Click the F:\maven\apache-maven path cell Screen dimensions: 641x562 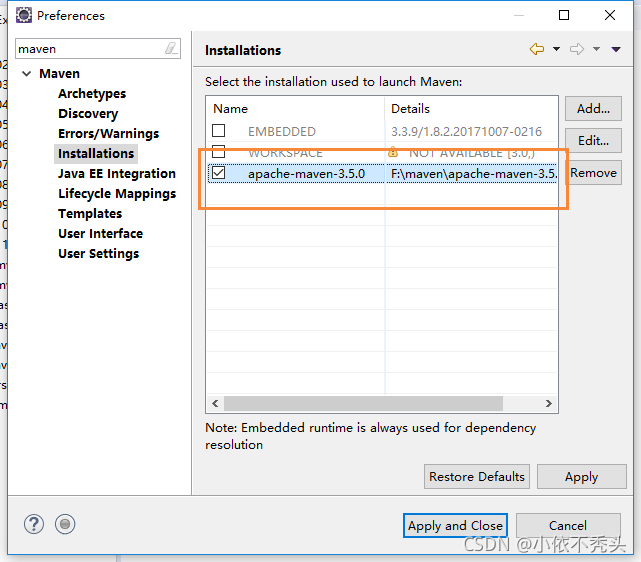pyautogui.click(x=471, y=174)
